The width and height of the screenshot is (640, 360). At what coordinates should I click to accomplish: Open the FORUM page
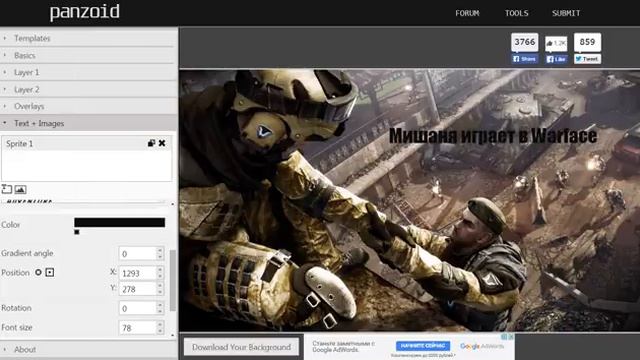point(467,13)
